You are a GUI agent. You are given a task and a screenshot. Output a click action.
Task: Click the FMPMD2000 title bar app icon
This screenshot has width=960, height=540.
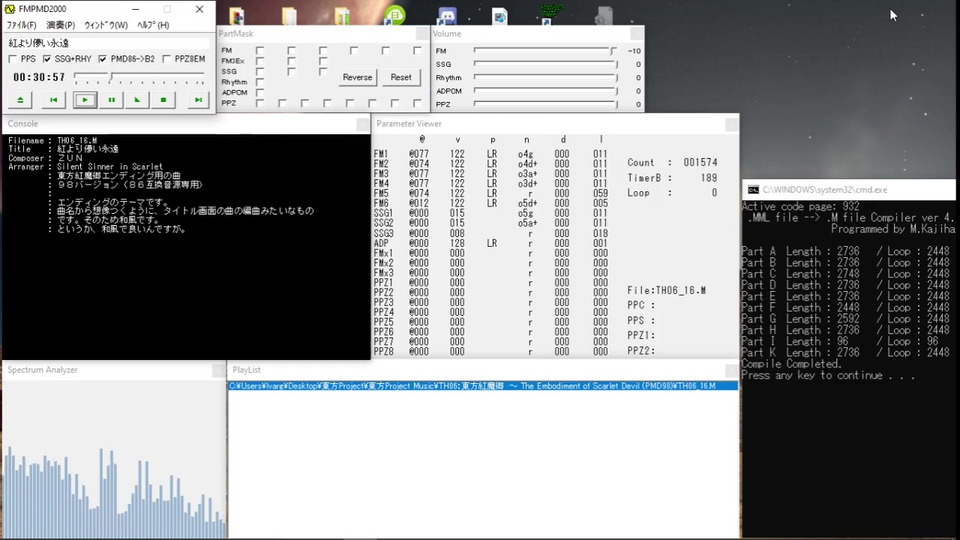(10, 9)
